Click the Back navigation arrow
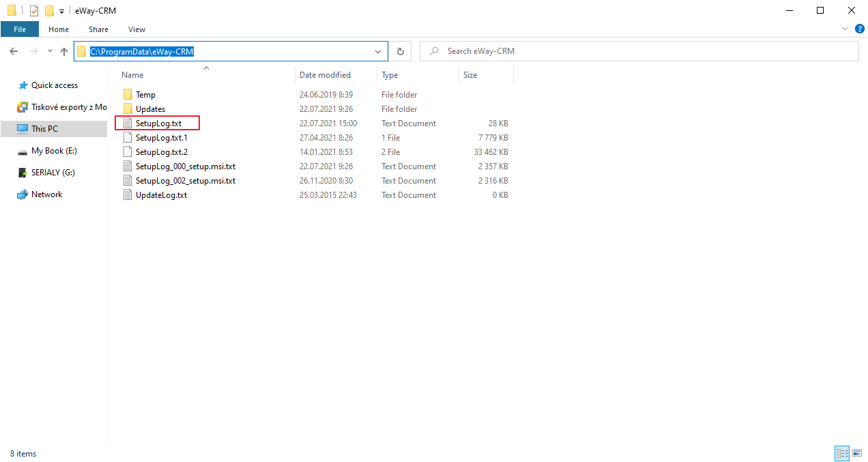This screenshot has height=462, width=868. [14, 51]
